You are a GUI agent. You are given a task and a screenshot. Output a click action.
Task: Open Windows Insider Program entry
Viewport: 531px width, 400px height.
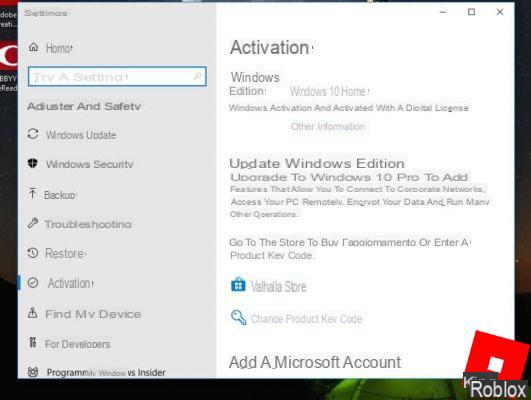[x=106, y=373]
